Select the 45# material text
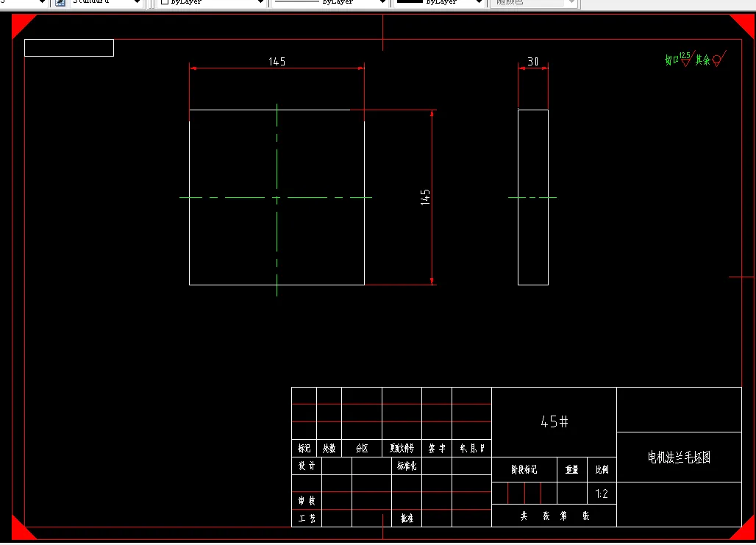756x545 pixels. pos(554,422)
